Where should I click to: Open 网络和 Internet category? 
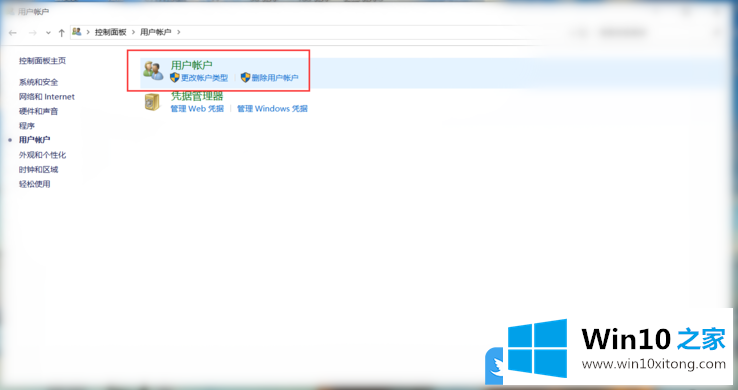[x=47, y=96]
